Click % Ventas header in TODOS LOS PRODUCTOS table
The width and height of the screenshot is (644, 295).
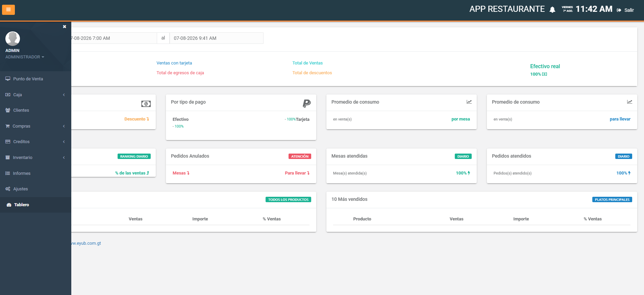pos(272,219)
